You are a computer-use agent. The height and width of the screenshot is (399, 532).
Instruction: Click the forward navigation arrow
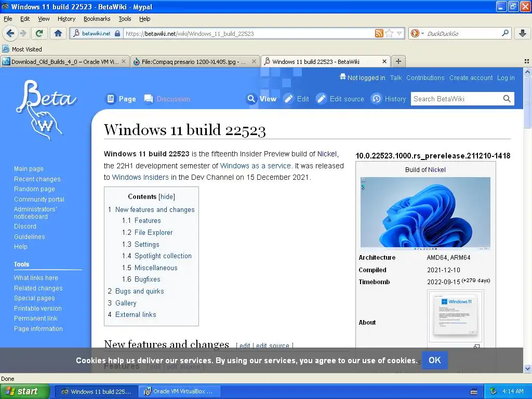(23, 33)
